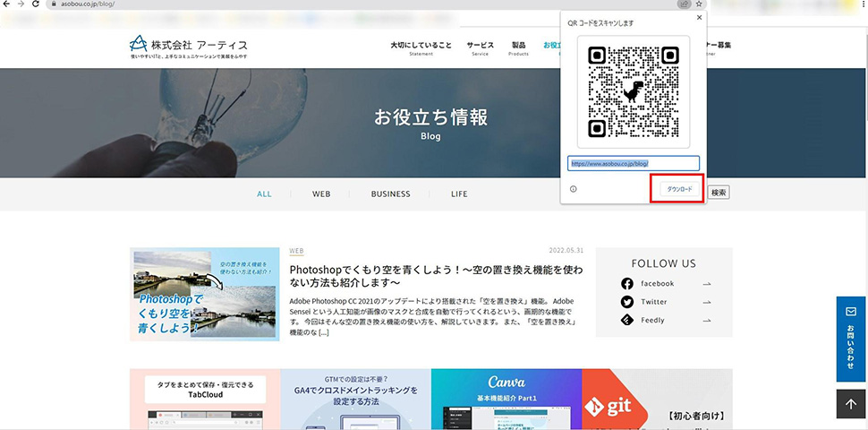Viewport: 868px width, 430px height.
Task: Click the arrow beside Twitter
Action: [x=706, y=302]
